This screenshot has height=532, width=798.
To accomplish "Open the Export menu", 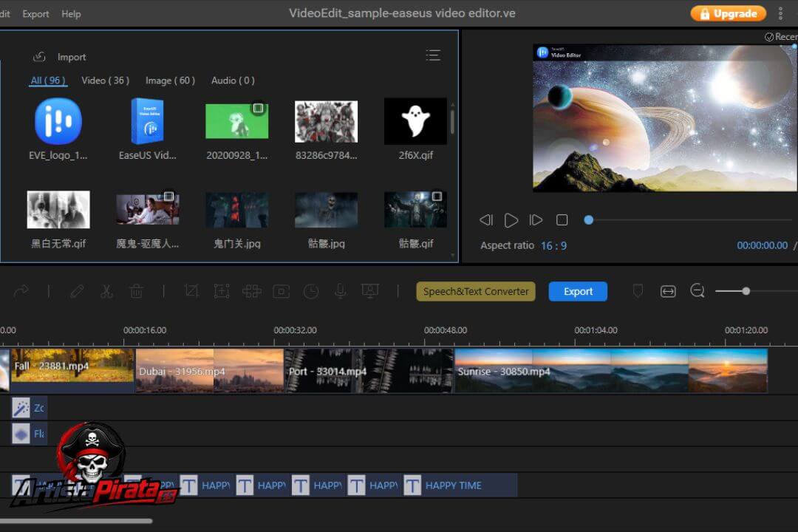I will point(35,14).
